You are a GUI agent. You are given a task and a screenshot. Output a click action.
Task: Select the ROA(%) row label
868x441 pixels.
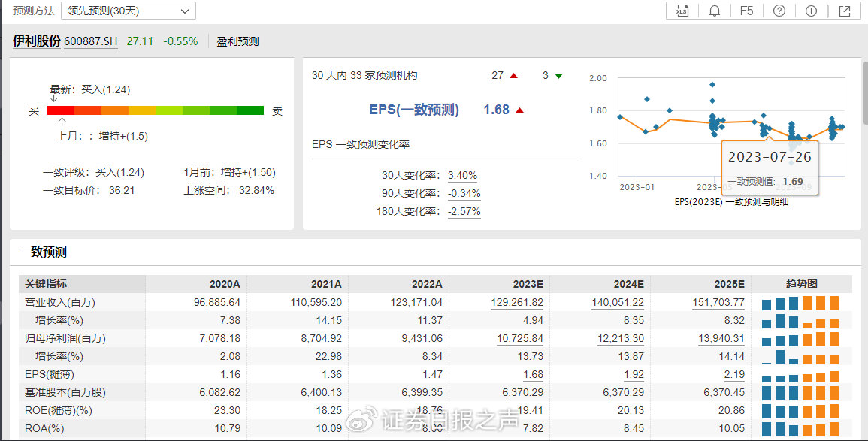[x=44, y=429]
